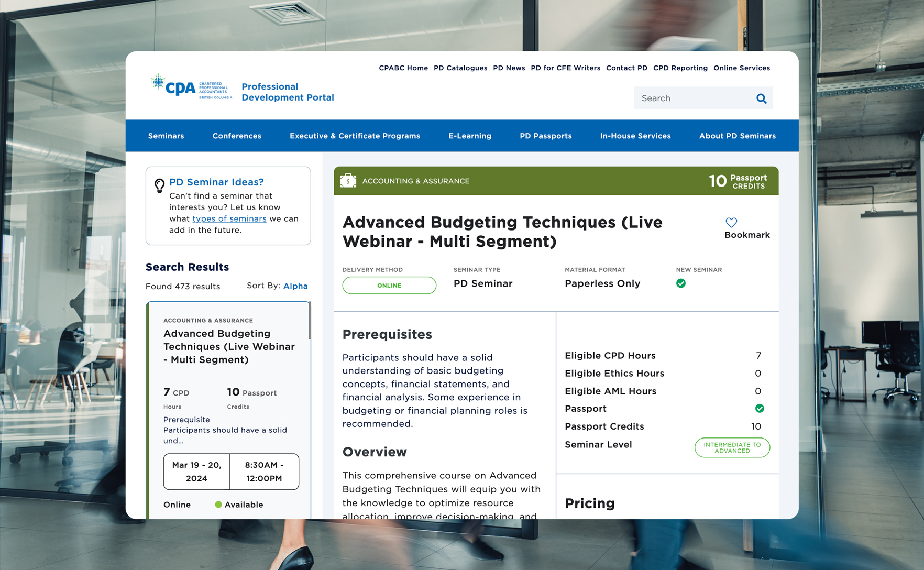Viewport: 924px width, 570px height.
Task: Click inside the Search input field
Action: (x=691, y=98)
